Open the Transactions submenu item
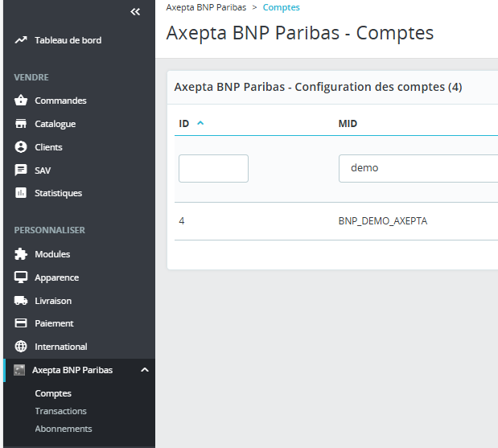Viewport: 498px width, 448px height. pyautogui.click(x=60, y=411)
